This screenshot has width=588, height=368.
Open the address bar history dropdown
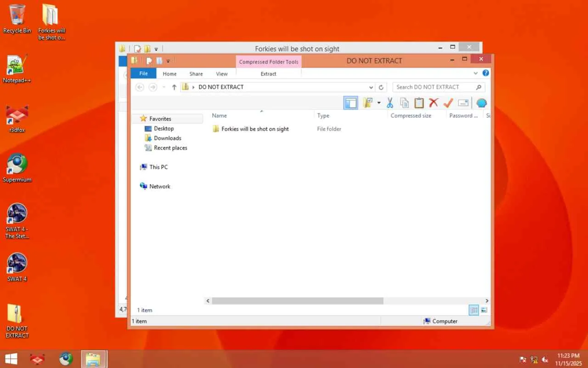click(371, 87)
